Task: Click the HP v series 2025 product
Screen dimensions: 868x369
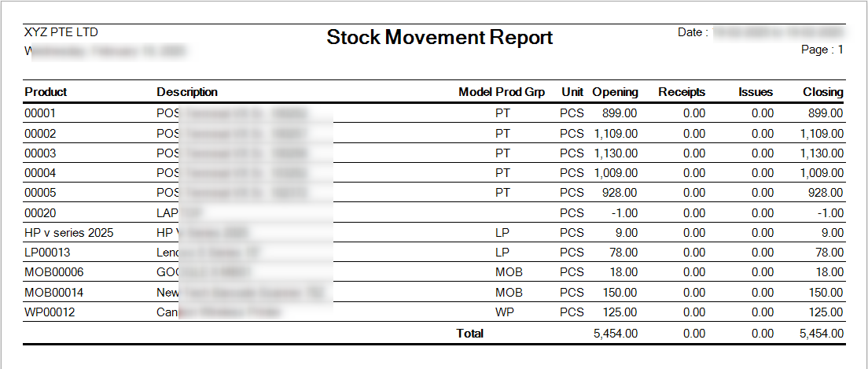Action: coord(68,233)
